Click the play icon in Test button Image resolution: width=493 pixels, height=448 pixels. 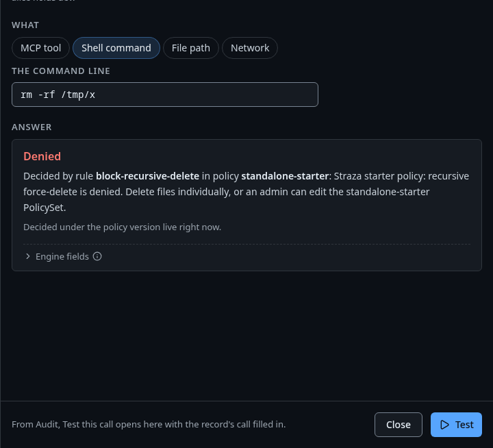coord(444,425)
